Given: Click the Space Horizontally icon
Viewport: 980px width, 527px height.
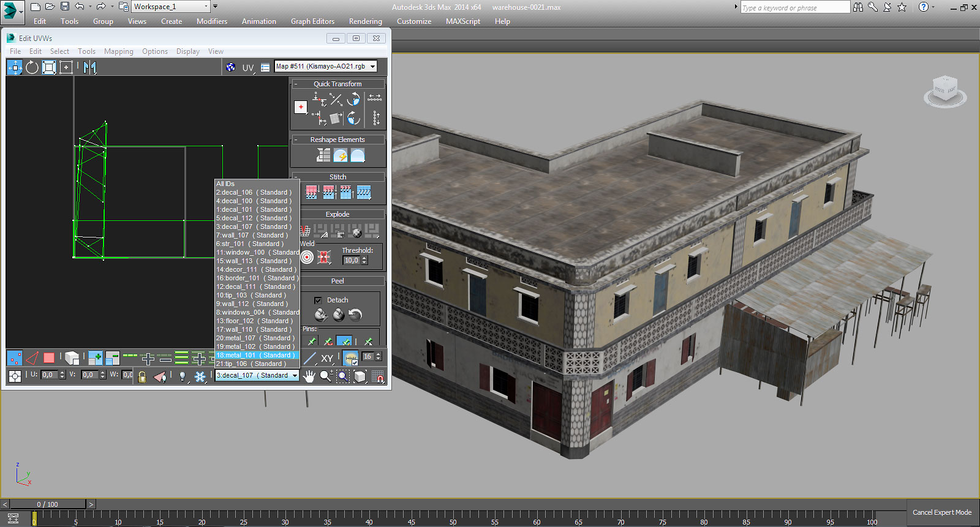Looking at the screenshot, I should tap(374, 98).
